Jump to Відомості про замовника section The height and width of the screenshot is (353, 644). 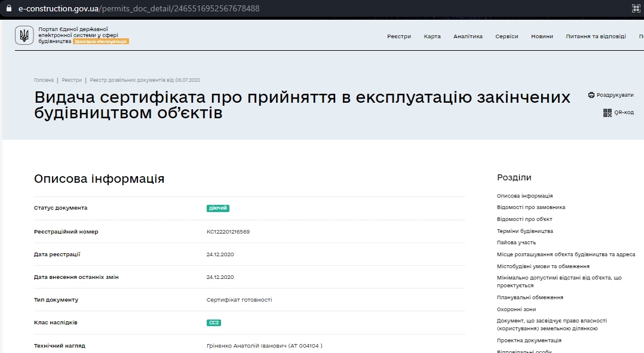[x=530, y=207]
